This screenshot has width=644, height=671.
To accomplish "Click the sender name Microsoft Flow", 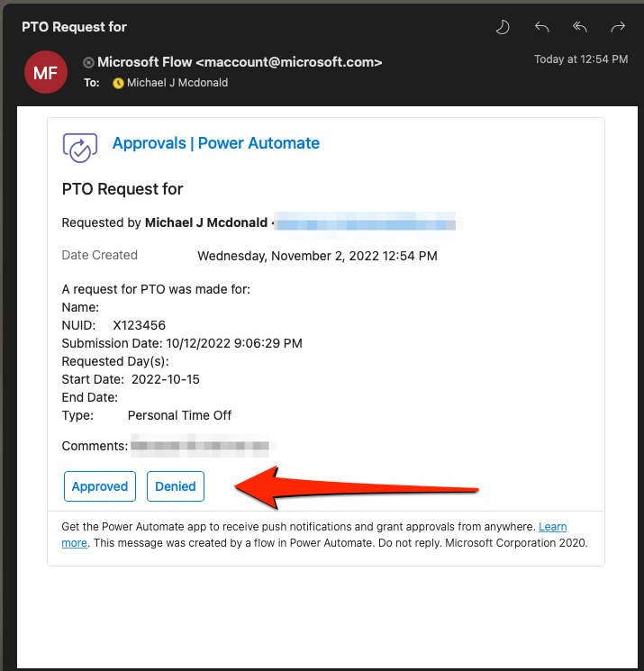I will (x=144, y=62).
